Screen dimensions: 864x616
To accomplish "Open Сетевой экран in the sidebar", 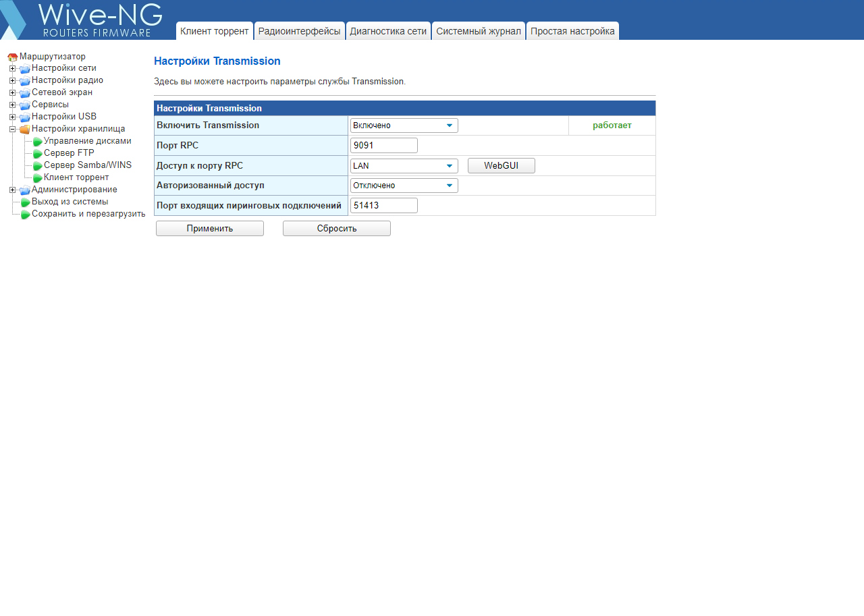I will coord(62,92).
